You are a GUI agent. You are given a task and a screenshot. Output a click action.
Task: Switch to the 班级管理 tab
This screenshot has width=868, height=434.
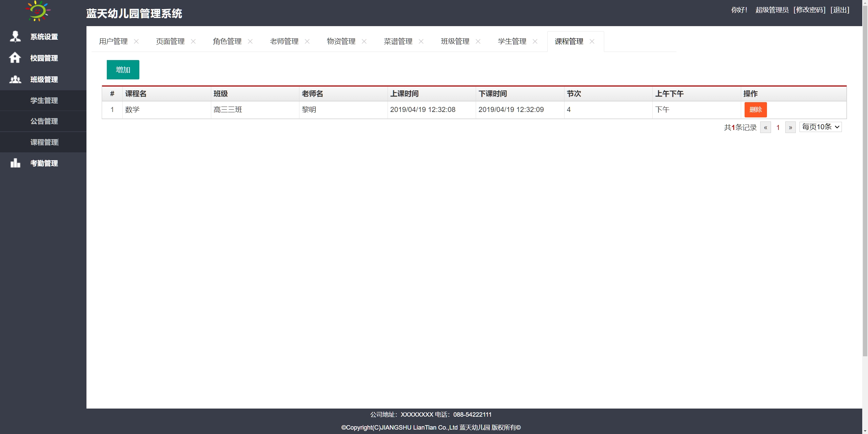pos(455,41)
